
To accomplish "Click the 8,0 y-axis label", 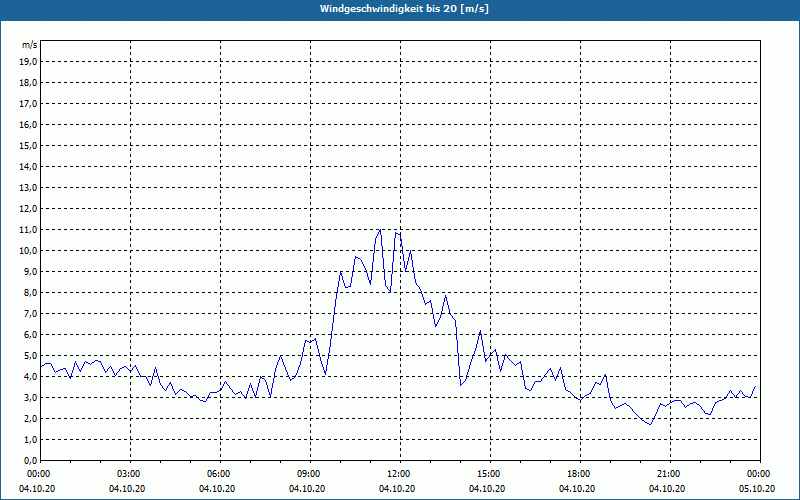I will pyautogui.click(x=30, y=292).
